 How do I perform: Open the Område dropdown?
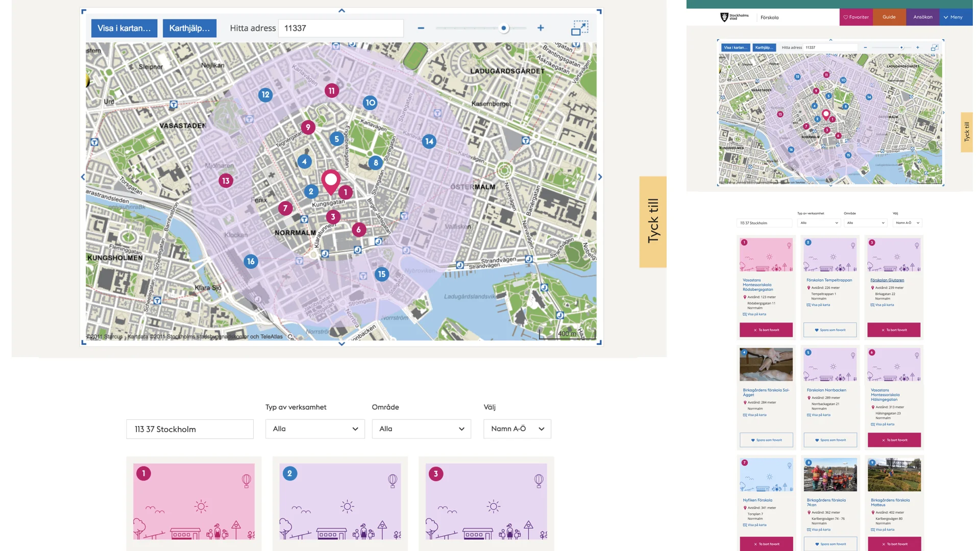[421, 429]
